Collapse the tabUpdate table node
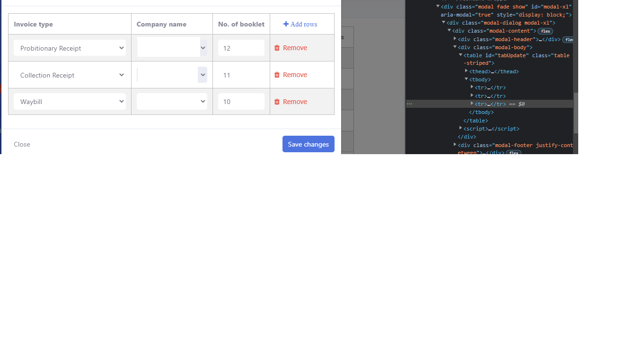The width and height of the screenshot is (644, 348). click(461, 55)
